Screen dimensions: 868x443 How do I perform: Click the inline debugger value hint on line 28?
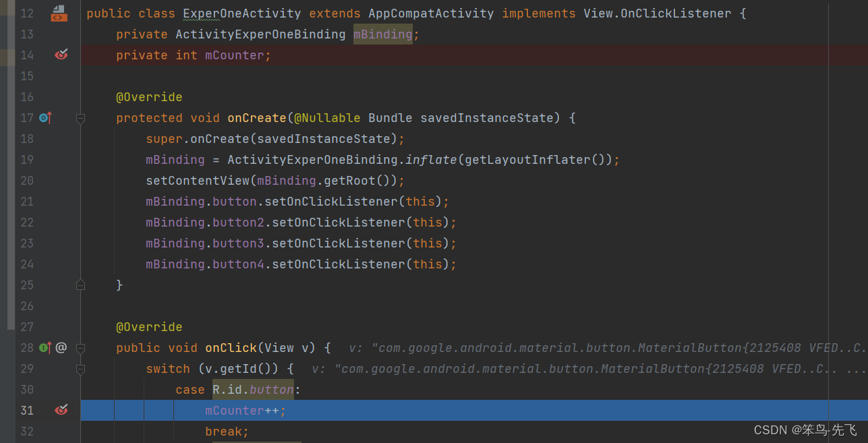(x=608, y=348)
